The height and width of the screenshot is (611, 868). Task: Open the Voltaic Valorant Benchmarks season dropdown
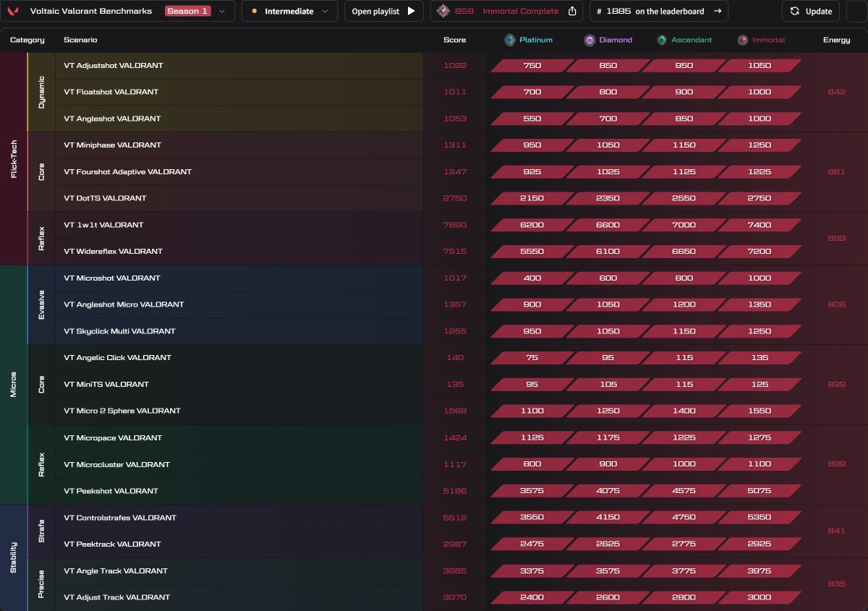118,11
